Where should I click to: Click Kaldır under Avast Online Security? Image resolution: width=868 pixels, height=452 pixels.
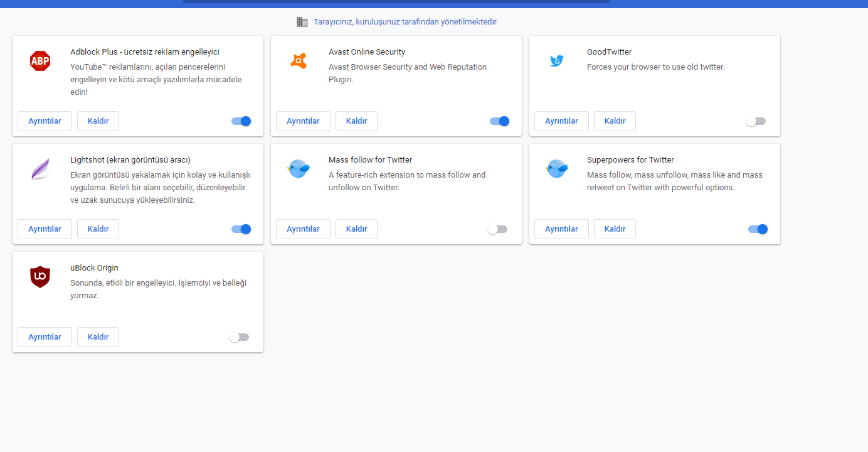pyautogui.click(x=356, y=121)
